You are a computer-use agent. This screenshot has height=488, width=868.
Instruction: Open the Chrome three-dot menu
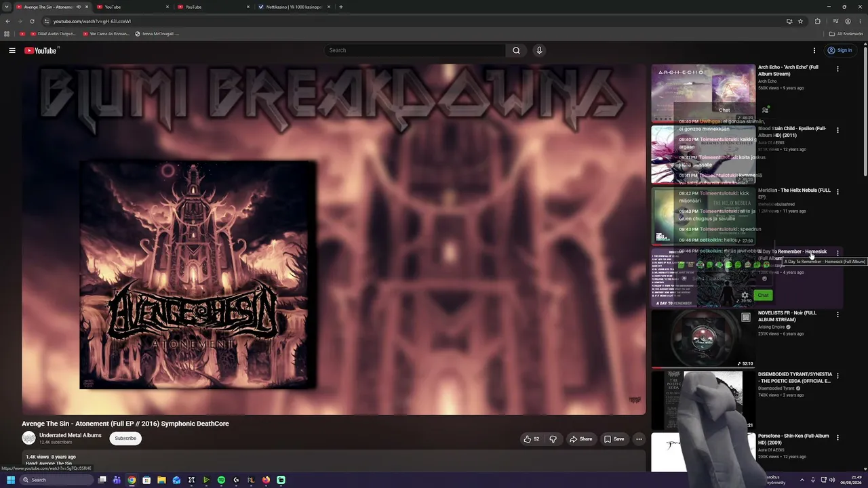click(859, 21)
